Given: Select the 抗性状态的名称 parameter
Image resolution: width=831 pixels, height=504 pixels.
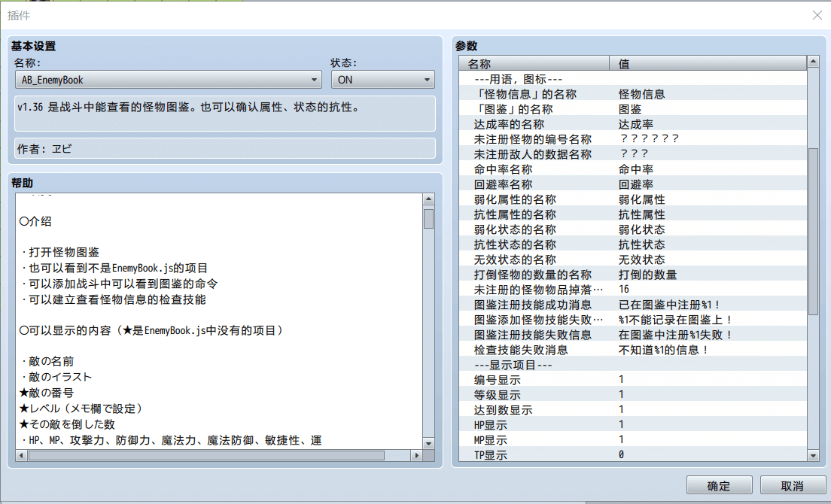Looking at the screenshot, I should tap(633, 244).
